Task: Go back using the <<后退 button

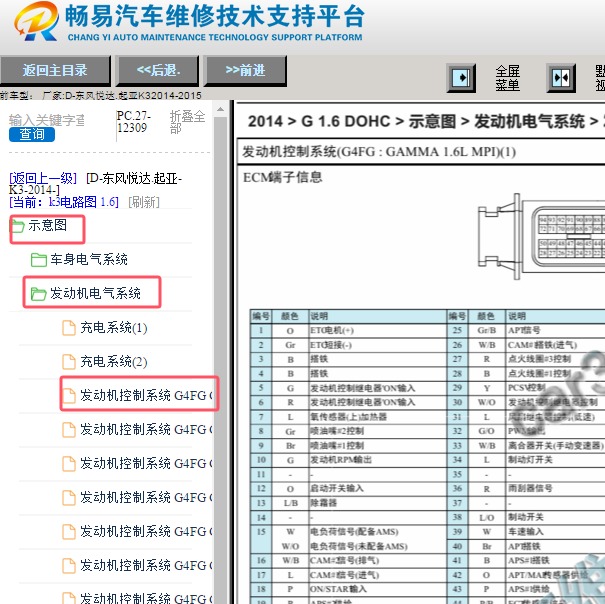Action: point(158,71)
